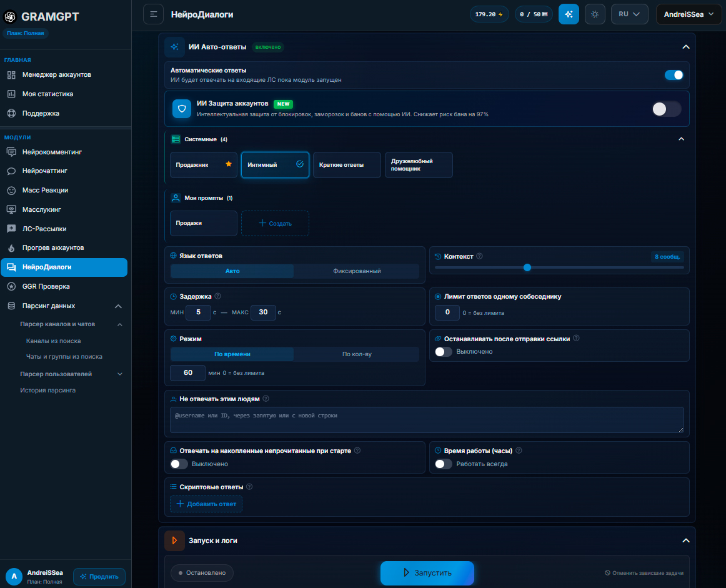This screenshot has width=726, height=588.
Task: Select Лимит ответов одному собеседнику radio
Action: tap(438, 296)
